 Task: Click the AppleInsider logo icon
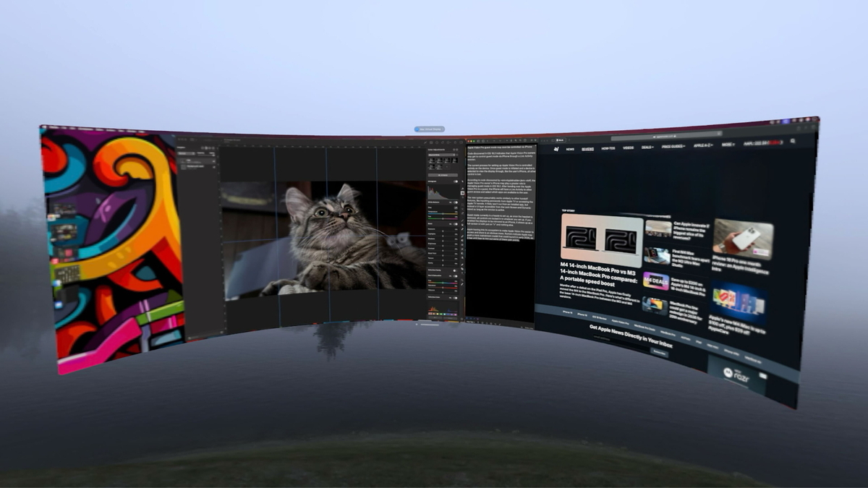[556, 148]
